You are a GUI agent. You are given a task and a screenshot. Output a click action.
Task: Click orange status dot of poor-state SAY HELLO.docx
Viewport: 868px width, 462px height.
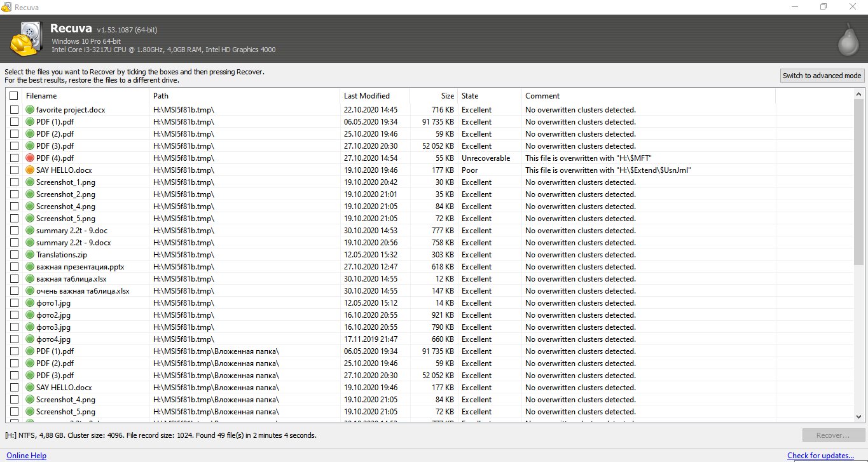29,170
